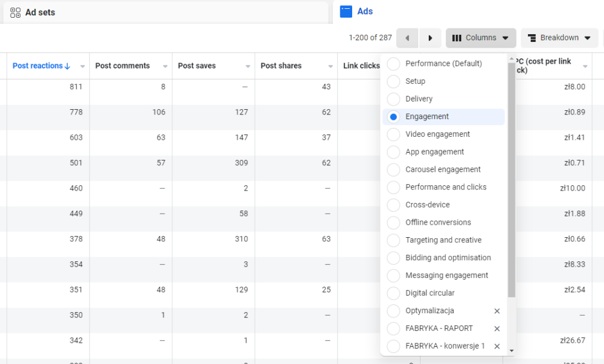Sort by Post comments header
604x364 pixels.
click(123, 66)
